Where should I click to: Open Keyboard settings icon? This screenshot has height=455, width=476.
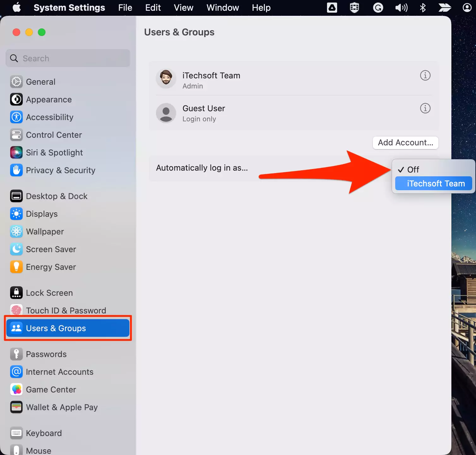coord(16,433)
